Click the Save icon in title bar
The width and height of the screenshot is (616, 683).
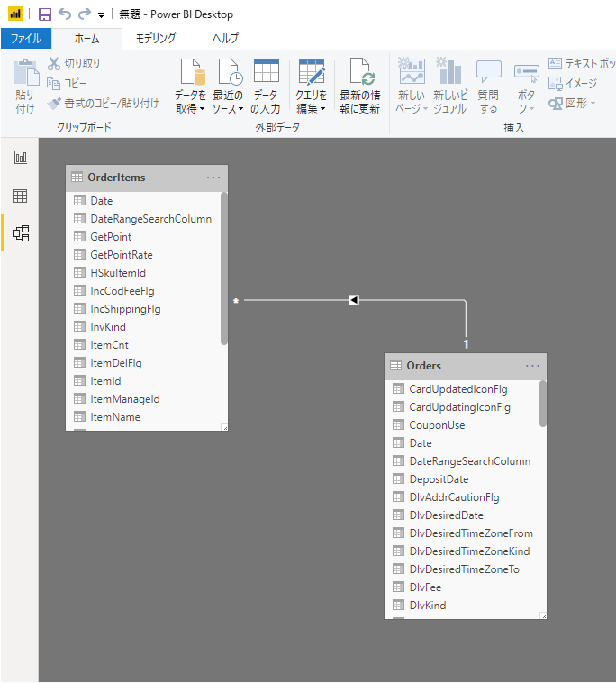coord(45,14)
